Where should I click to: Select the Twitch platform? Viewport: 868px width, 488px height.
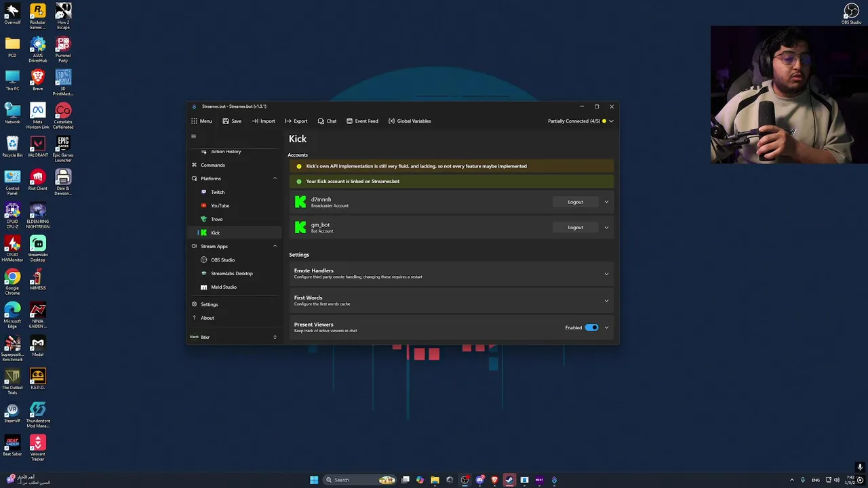pyautogui.click(x=217, y=192)
